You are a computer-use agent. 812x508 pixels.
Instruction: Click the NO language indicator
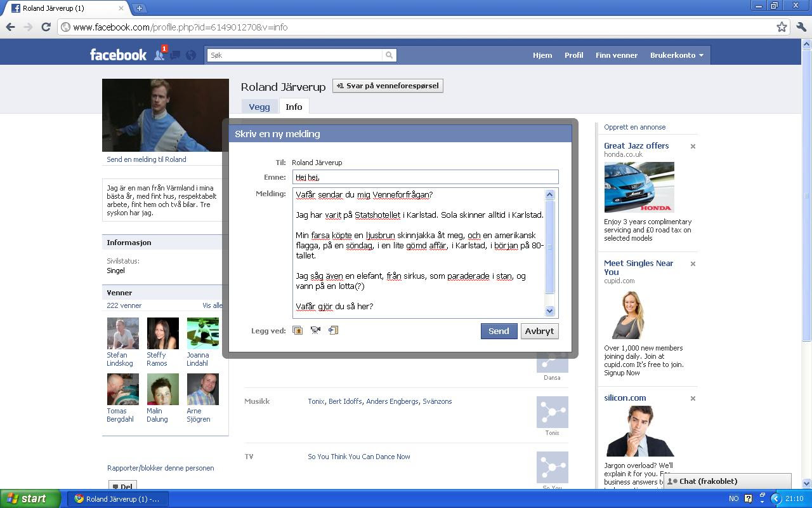tap(733, 498)
